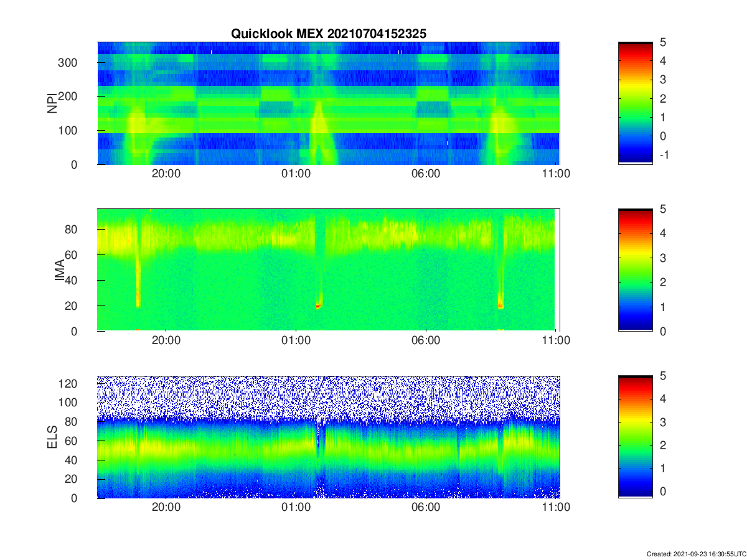Click the 11:00 tick under the ELS panel
The width and height of the screenshot is (747, 560).
tap(557, 507)
